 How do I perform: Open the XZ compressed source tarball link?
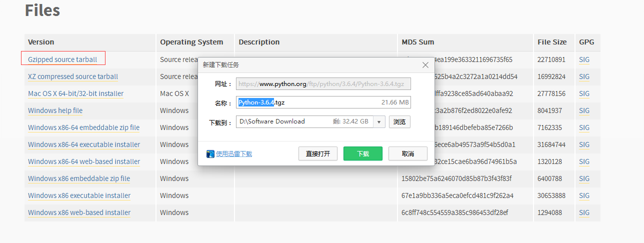[73, 76]
